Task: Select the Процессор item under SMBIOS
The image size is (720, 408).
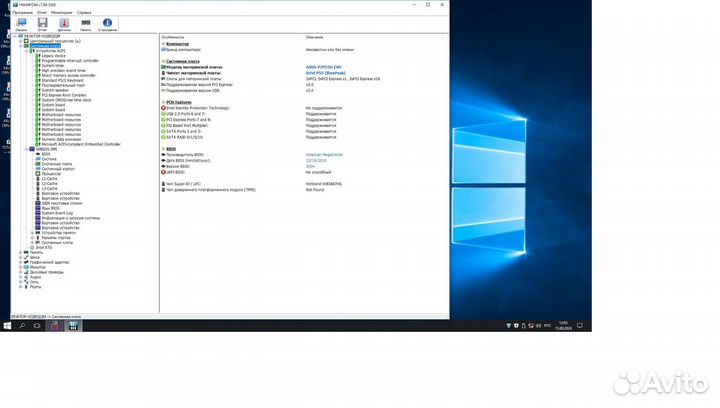Action: tap(51, 174)
